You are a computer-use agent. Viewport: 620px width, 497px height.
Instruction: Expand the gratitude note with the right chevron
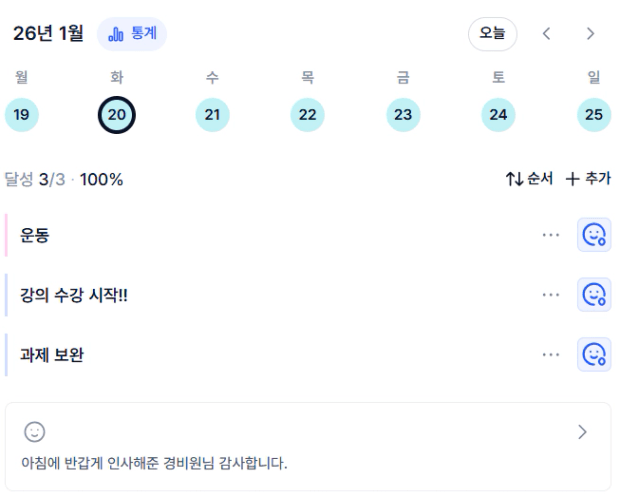[x=583, y=432]
